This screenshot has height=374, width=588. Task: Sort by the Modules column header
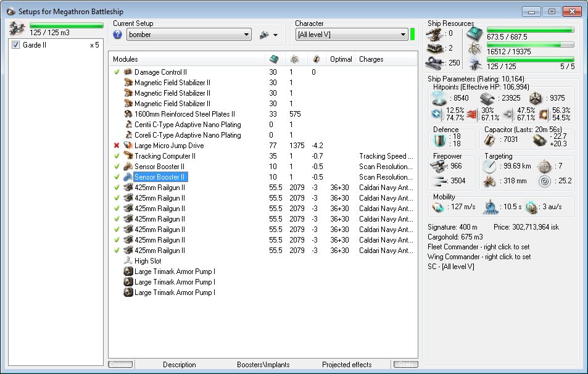(188, 59)
